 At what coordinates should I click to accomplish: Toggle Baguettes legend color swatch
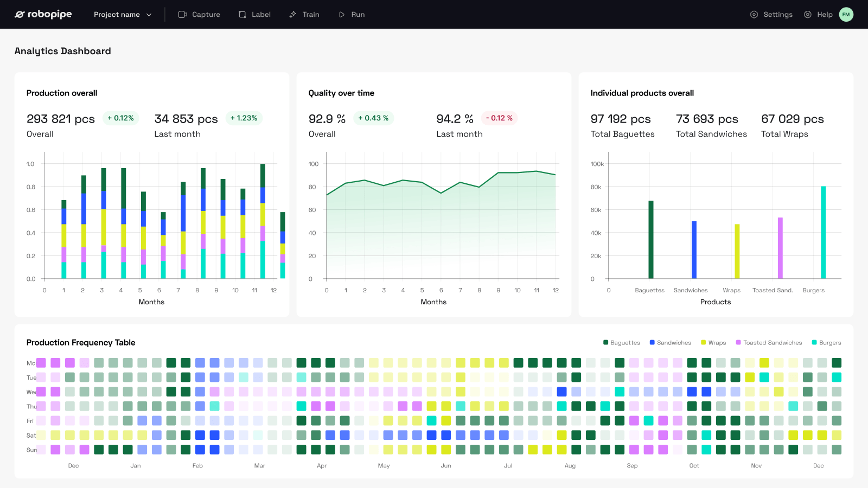click(x=606, y=343)
